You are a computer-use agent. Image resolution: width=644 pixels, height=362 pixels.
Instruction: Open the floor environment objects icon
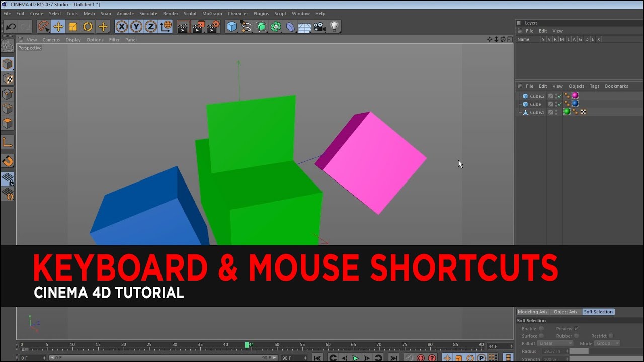click(305, 27)
